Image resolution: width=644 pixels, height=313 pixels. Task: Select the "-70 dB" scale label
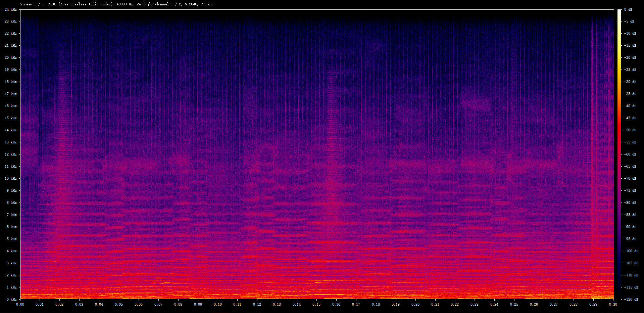pos(630,178)
